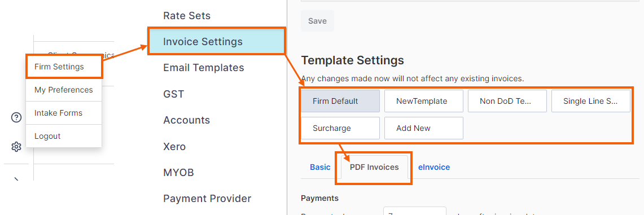Viewport: 644px width, 215px height.
Task: Open Xero integration settings
Action: [x=174, y=146]
